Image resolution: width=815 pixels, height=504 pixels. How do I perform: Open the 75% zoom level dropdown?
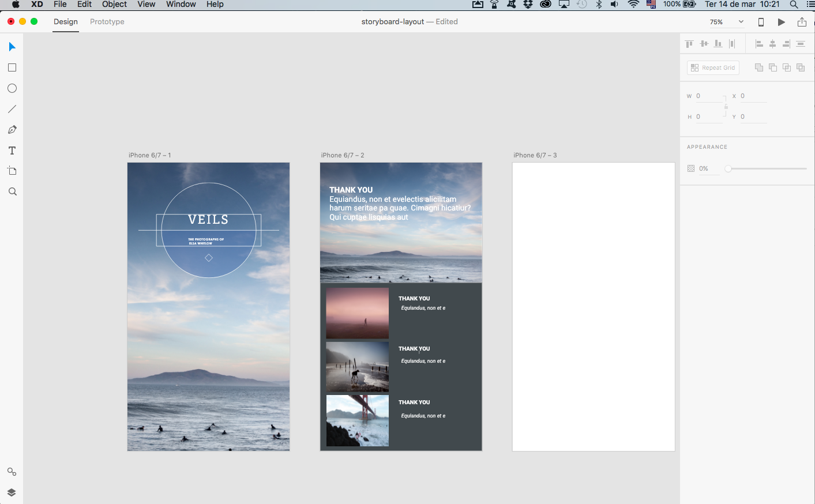click(x=727, y=22)
